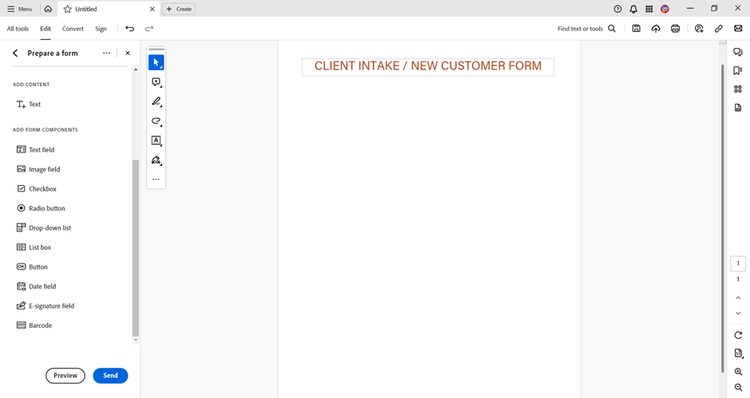
Task: Choose the Fill and sign stamp tool
Action: [x=156, y=160]
